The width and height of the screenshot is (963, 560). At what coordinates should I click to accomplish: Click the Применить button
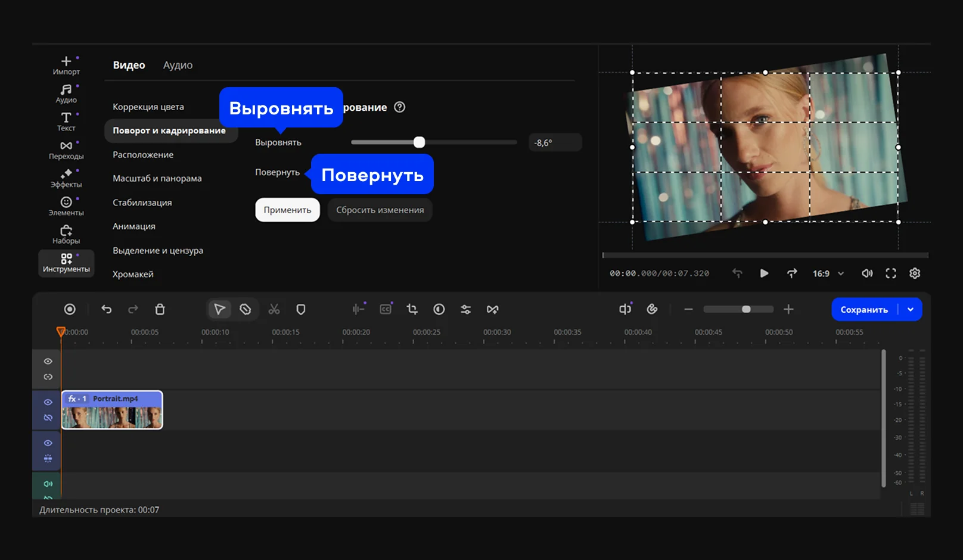pos(287,210)
